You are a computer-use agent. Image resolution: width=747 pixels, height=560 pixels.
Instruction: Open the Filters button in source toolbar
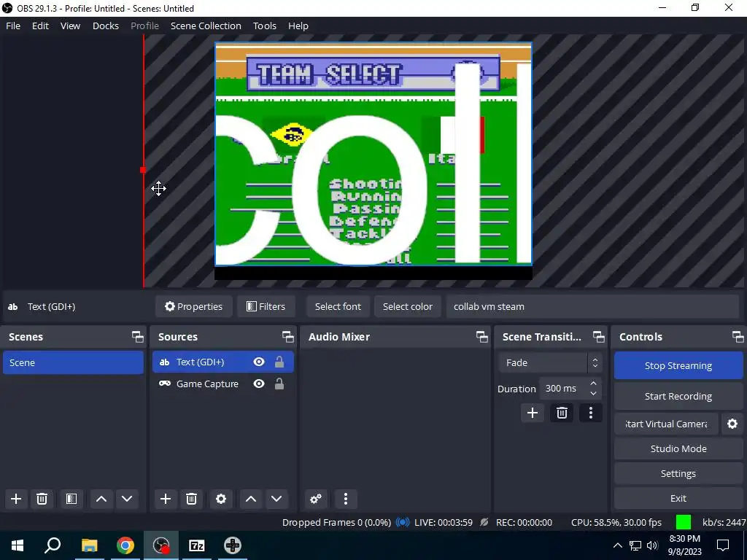point(266,307)
